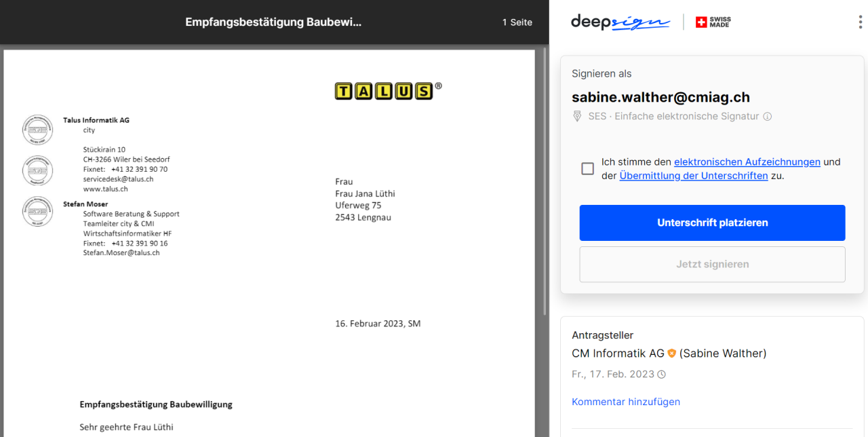Click the bottom certification seal beside Stefan Moser
868x437 pixels.
[37, 211]
